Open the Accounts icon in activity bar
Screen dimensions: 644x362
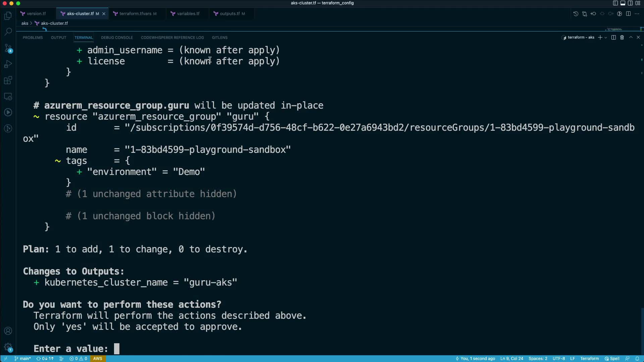pos(8,331)
